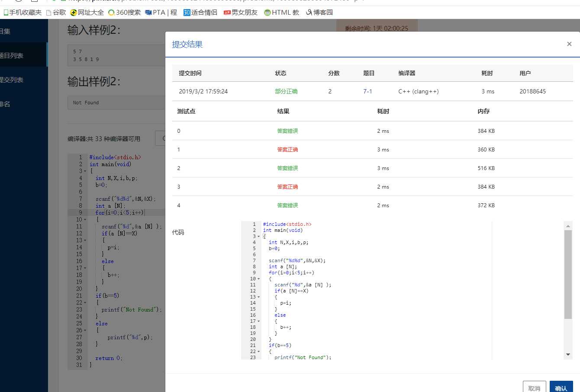Open 适合情侣 bookmark
The image size is (580, 392).
pyautogui.click(x=200, y=12)
